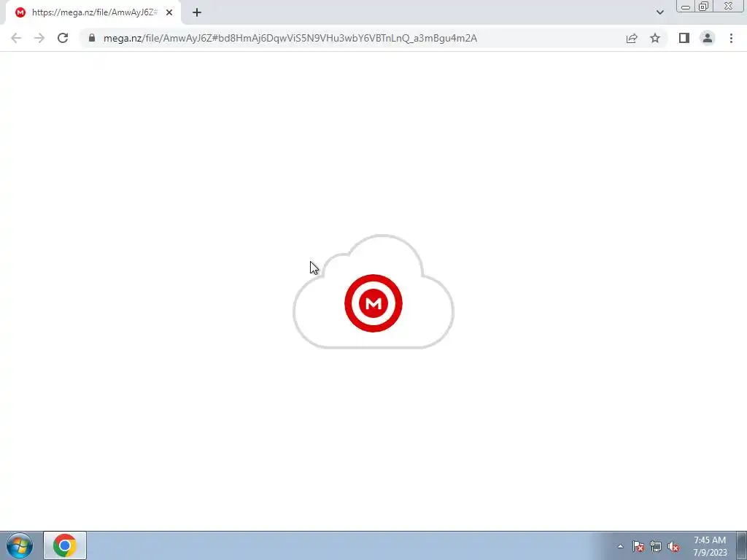View site security lock information
Viewport: 747px width, 560px height.
92,38
